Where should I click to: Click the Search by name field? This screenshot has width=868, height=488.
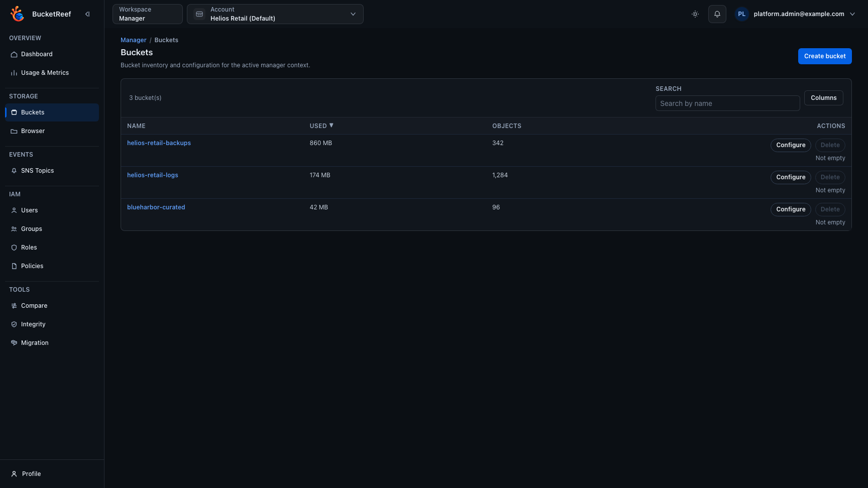click(x=727, y=103)
